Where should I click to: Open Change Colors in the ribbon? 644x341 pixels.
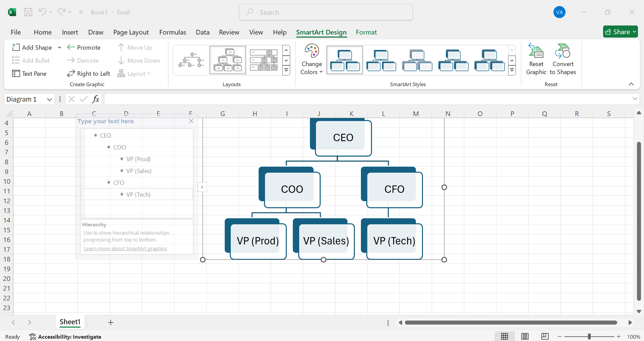coord(311,60)
